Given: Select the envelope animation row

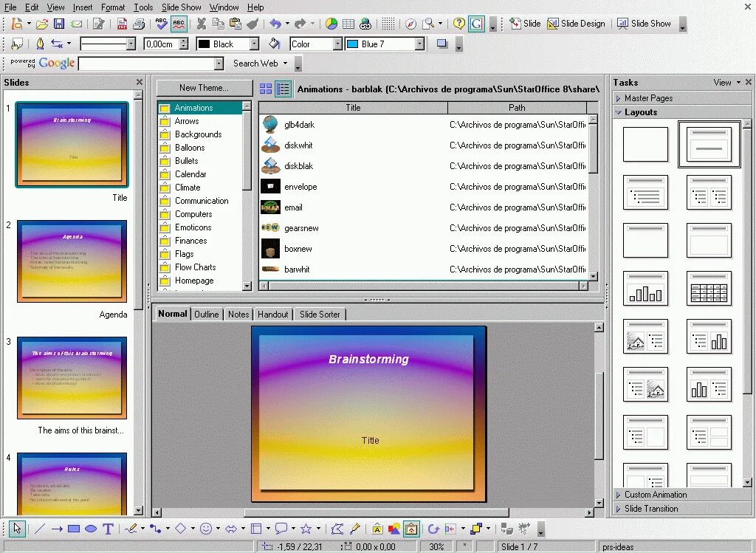Looking at the screenshot, I should [423, 187].
